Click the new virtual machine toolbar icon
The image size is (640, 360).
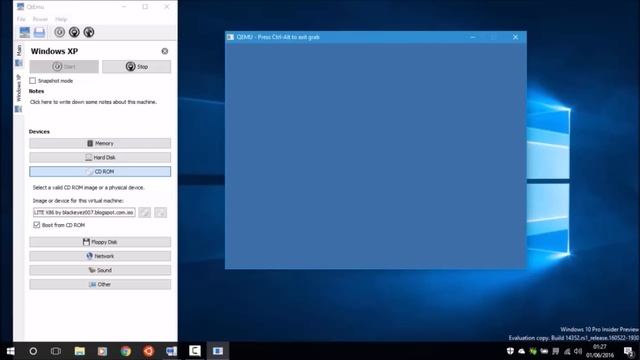point(24,32)
